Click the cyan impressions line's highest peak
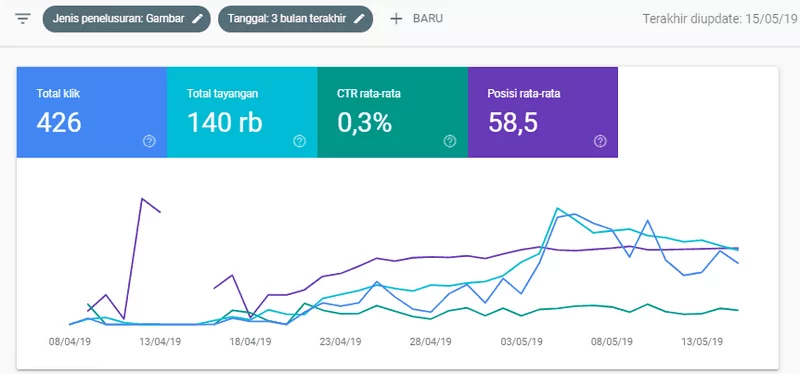Viewport: 800px width, 374px height. (x=558, y=208)
